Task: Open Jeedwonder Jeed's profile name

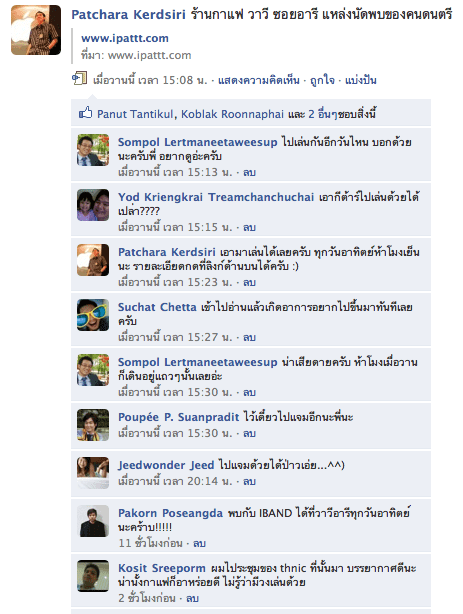Action: [166, 465]
